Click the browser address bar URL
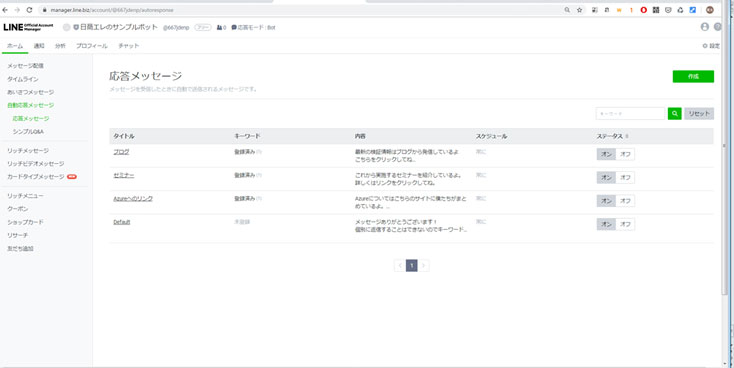 [112, 10]
